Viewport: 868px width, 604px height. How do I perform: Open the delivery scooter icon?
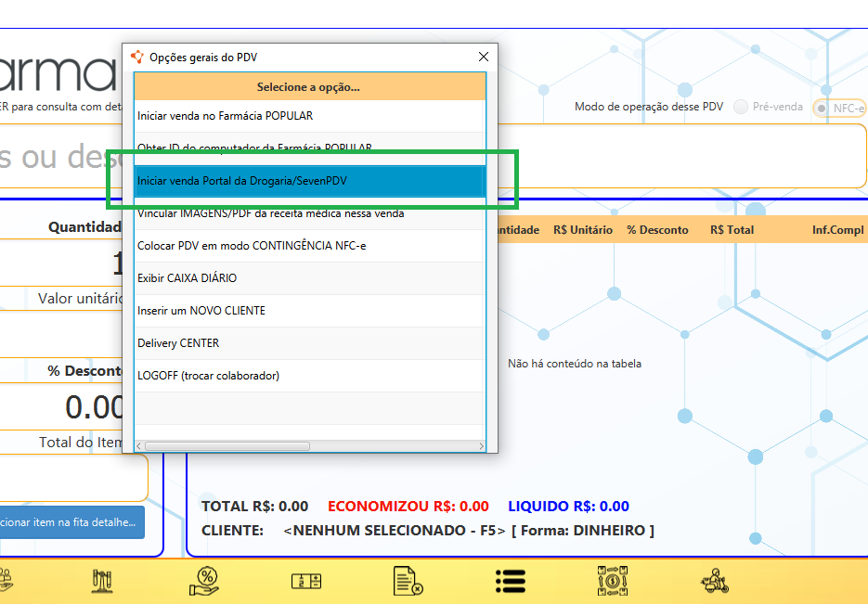[714, 581]
